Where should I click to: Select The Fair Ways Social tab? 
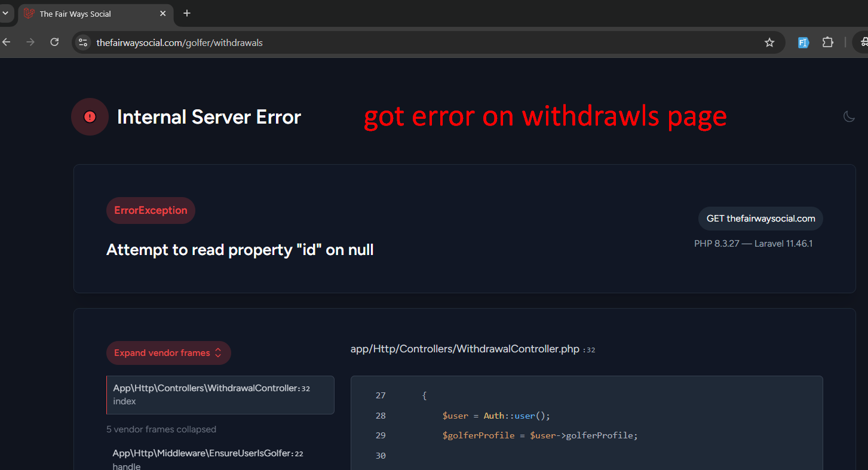[x=90, y=14]
